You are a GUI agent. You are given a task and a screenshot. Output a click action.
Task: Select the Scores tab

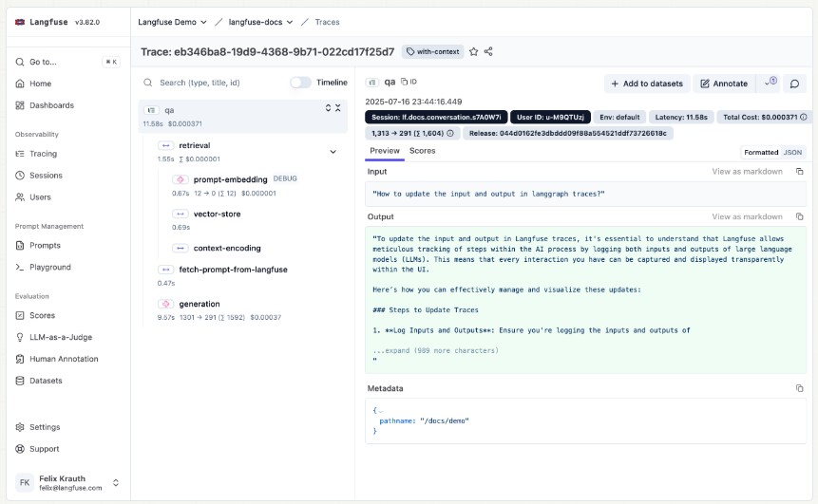click(x=422, y=151)
